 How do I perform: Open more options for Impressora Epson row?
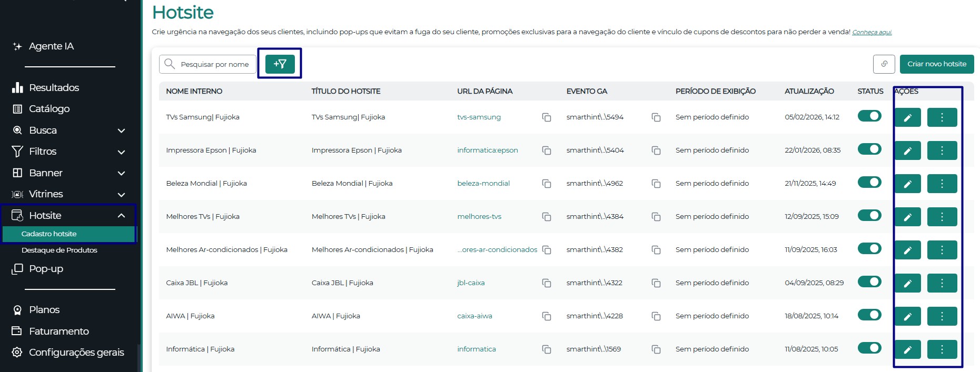pos(942,150)
